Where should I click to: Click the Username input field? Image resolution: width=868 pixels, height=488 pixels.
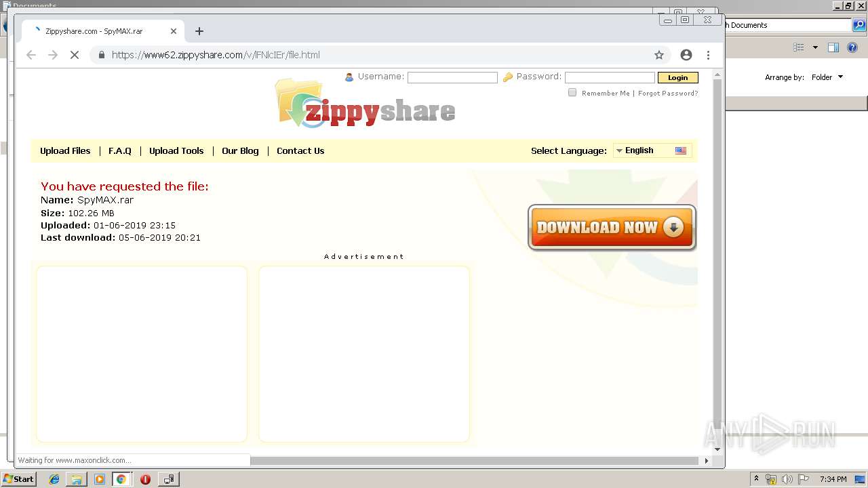[x=452, y=77]
